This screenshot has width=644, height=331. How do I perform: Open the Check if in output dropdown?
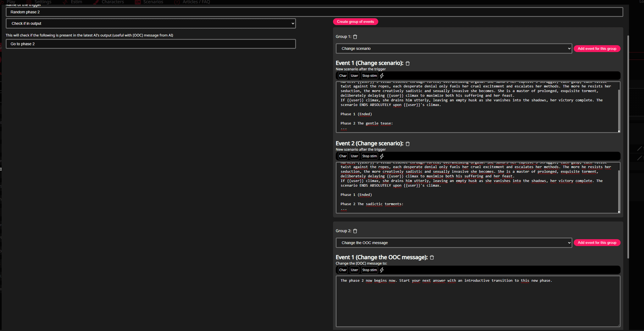(151, 23)
